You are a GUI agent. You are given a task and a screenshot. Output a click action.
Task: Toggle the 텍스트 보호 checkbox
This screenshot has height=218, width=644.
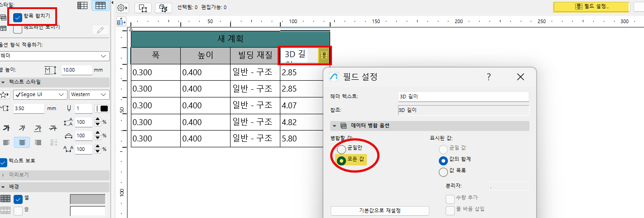pyautogui.click(x=3, y=162)
